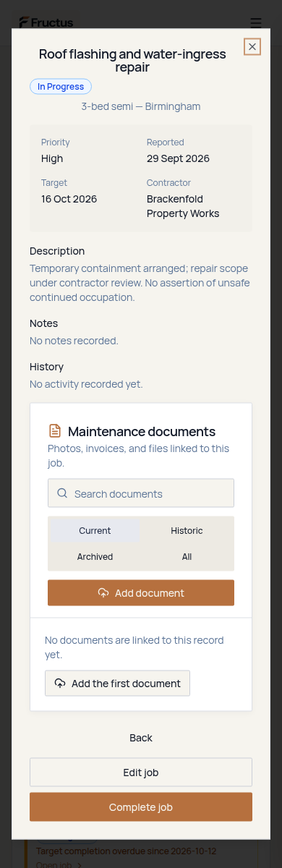
Task: Click 'No documents are linked' message
Action: (134, 647)
